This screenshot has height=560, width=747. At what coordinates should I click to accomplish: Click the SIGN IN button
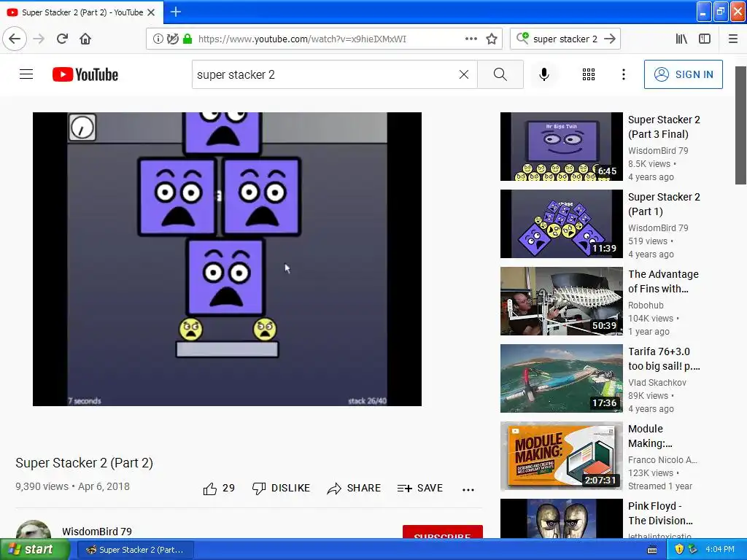pyautogui.click(x=683, y=74)
